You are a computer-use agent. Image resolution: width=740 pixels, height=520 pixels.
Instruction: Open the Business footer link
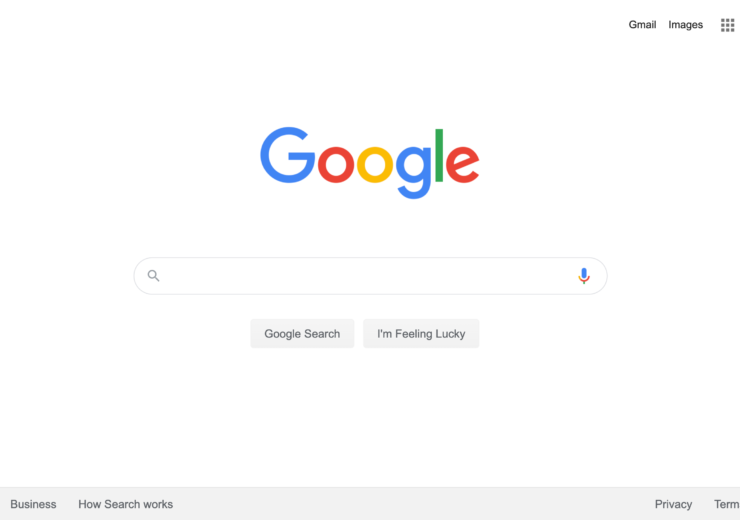[33, 504]
